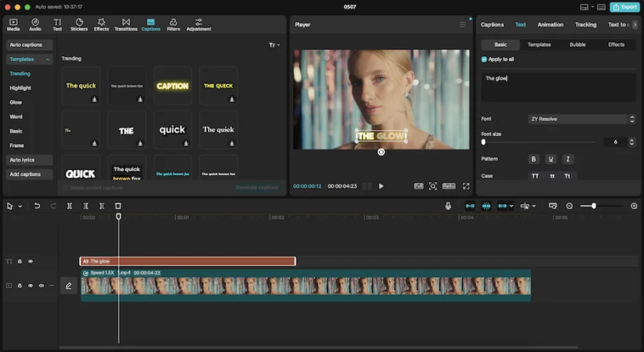Click the Delete trash icon in timeline toolbar
Viewport: 644px width, 352px height.
pyautogui.click(x=118, y=206)
